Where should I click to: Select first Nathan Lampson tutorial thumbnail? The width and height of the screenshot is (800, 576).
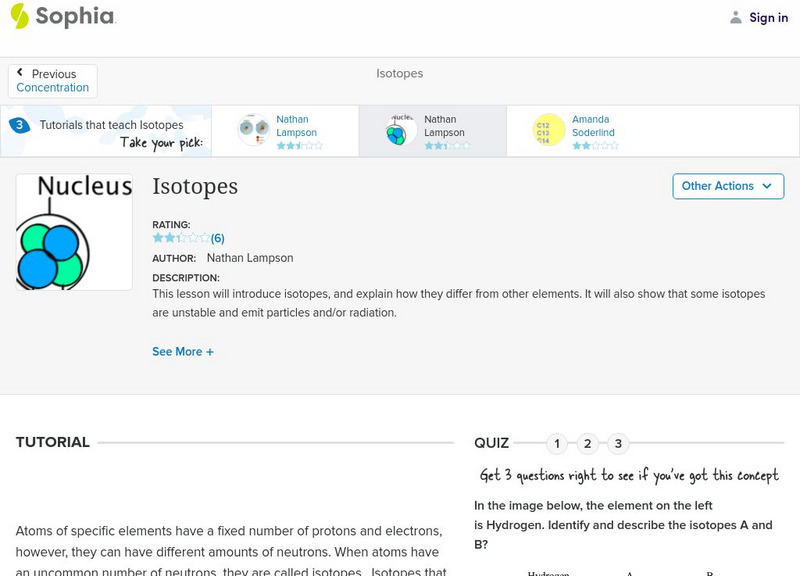point(253,131)
